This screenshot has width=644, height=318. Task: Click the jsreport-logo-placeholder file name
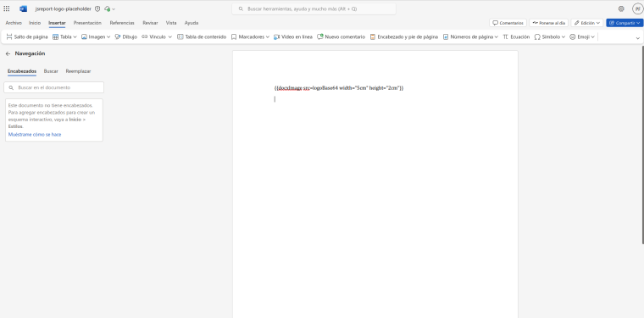[x=64, y=8]
